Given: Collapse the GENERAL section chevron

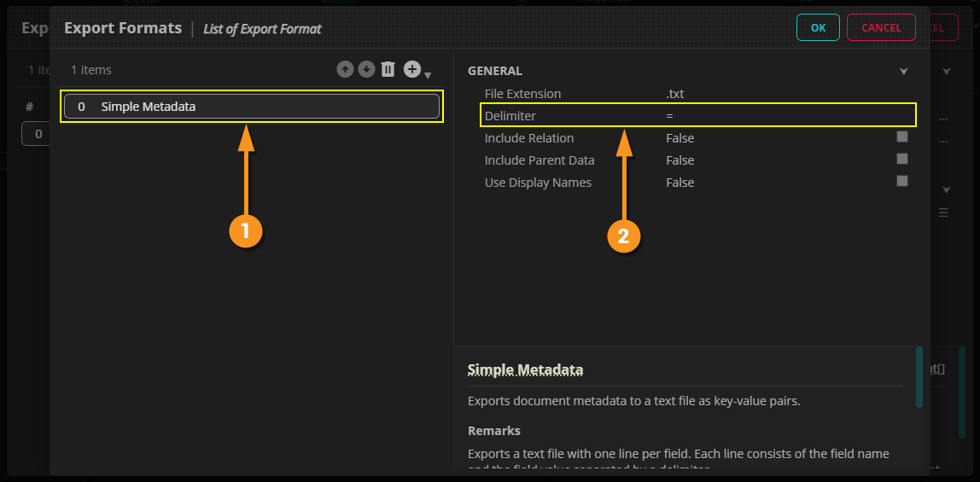Looking at the screenshot, I should click(x=903, y=72).
